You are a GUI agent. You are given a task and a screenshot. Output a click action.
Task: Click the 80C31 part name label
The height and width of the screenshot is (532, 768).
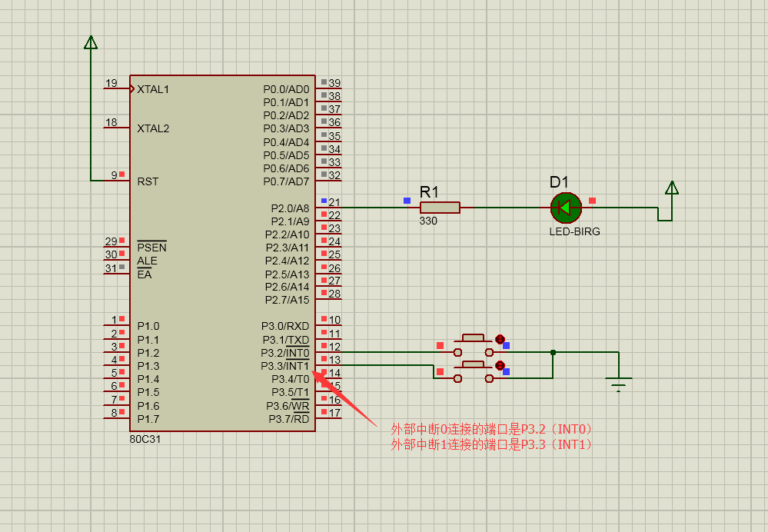(145, 439)
